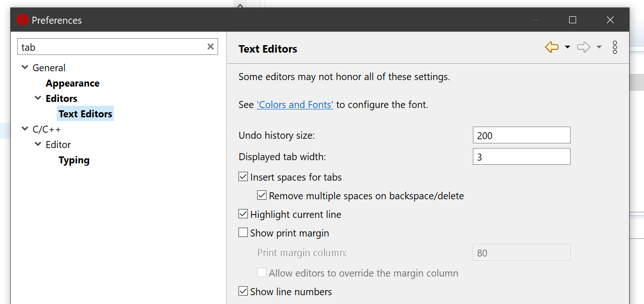Screen dimensions: 644x304
Task: Disable Highlight current line
Action: click(x=243, y=214)
